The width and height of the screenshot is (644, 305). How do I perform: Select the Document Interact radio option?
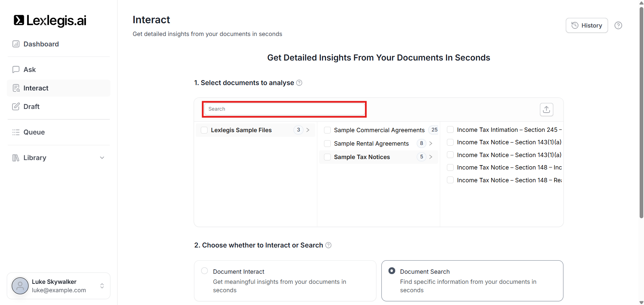point(204,271)
